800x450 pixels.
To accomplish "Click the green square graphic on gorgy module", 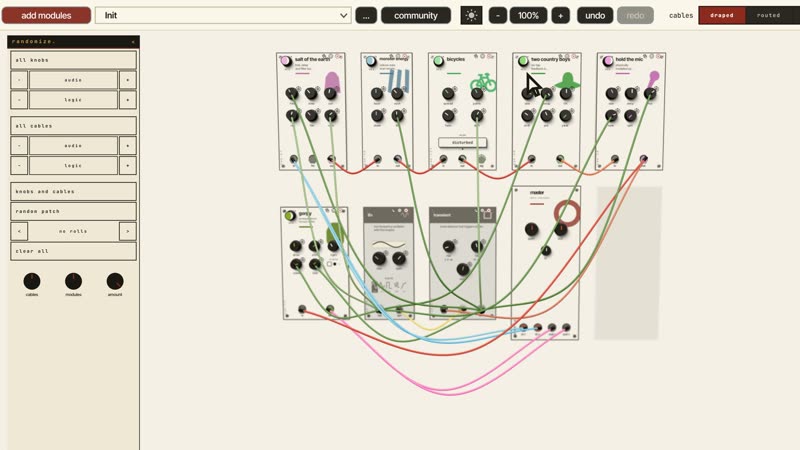I will click(336, 233).
